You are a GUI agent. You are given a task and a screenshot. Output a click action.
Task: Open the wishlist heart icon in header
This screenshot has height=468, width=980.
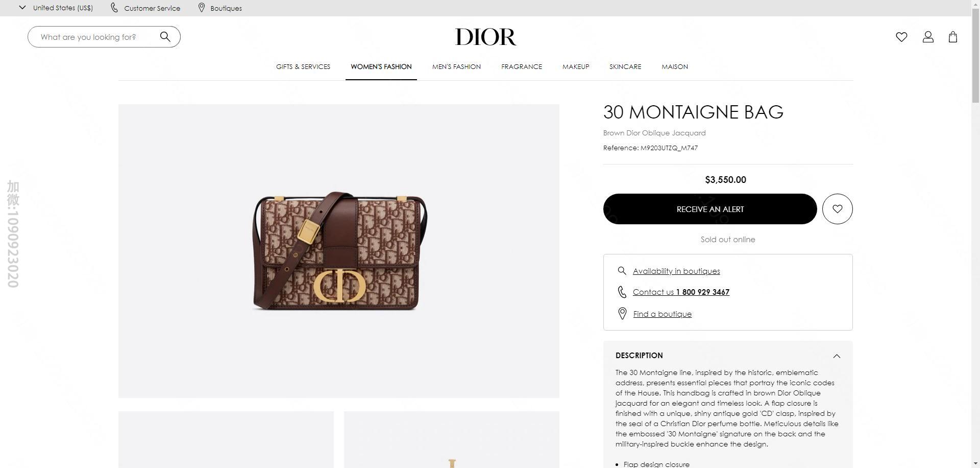pyautogui.click(x=901, y=37)
